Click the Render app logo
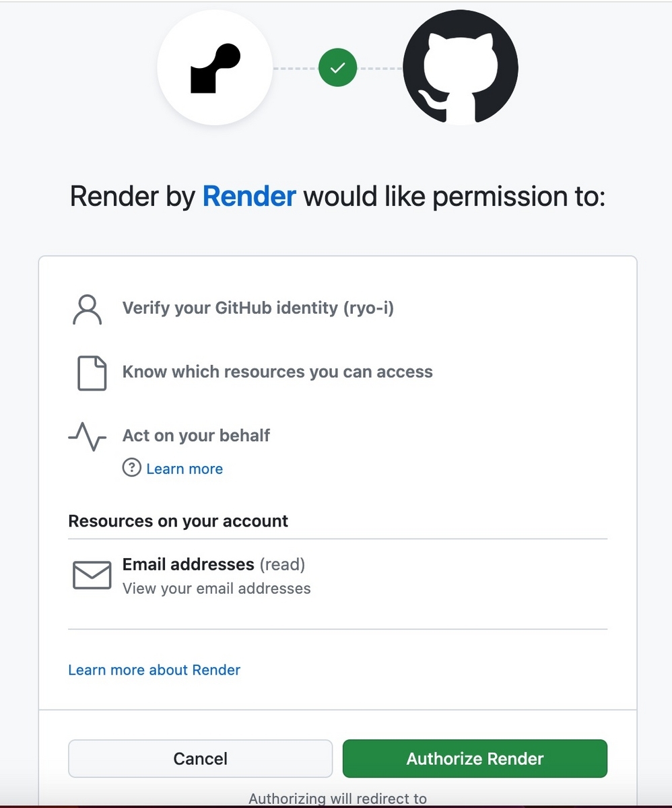The image size is (672, 808). 215,68
